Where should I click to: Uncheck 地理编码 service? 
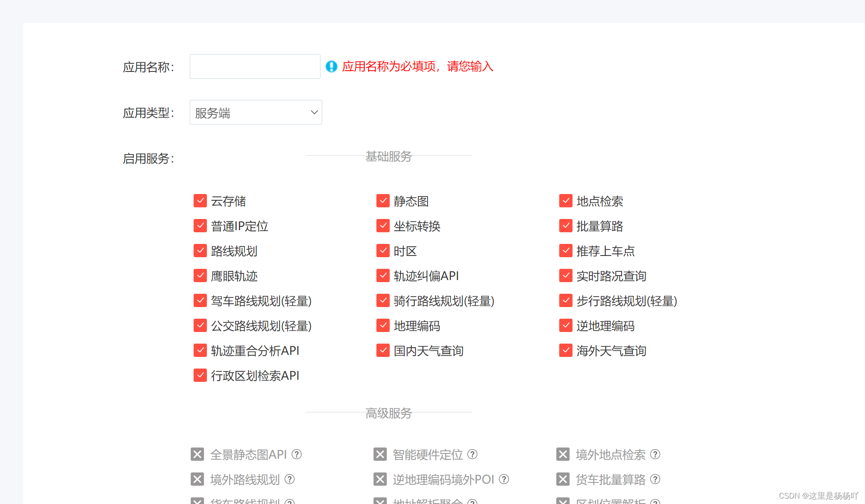(x=383, y=325)
